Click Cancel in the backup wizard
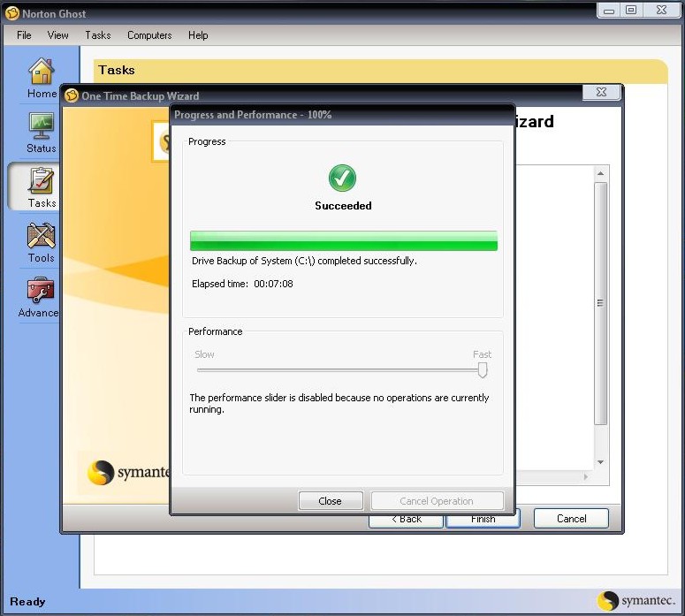Viewport: 685px width, 616px height. tap(571, 519)
